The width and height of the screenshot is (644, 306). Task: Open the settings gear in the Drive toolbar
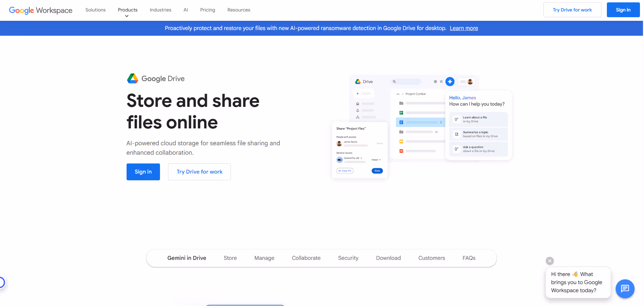click(x=435, y=82)
